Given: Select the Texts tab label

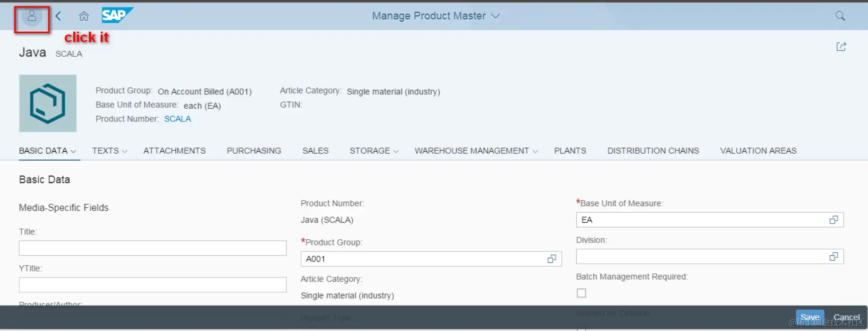Looking at the screenshot, I should tap(105, 151).
